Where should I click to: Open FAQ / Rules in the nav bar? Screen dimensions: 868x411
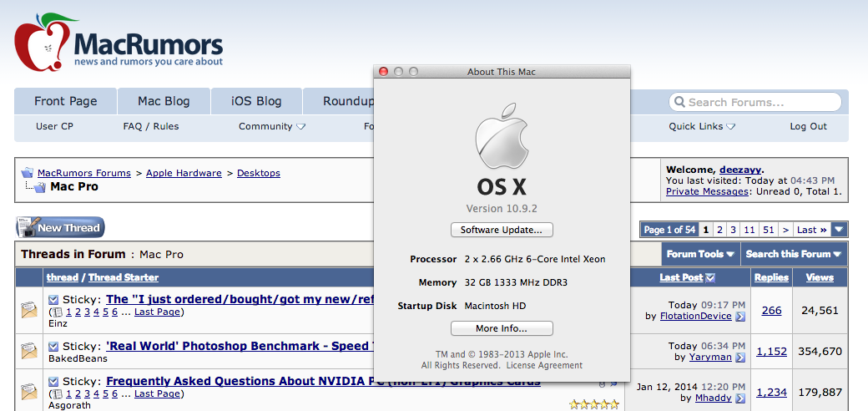[151, 126]
